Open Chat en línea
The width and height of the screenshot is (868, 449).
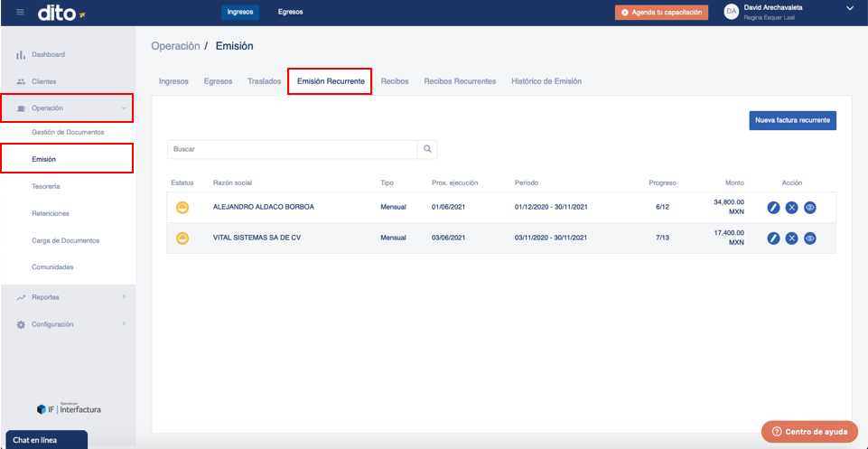[x=46, y=440]
